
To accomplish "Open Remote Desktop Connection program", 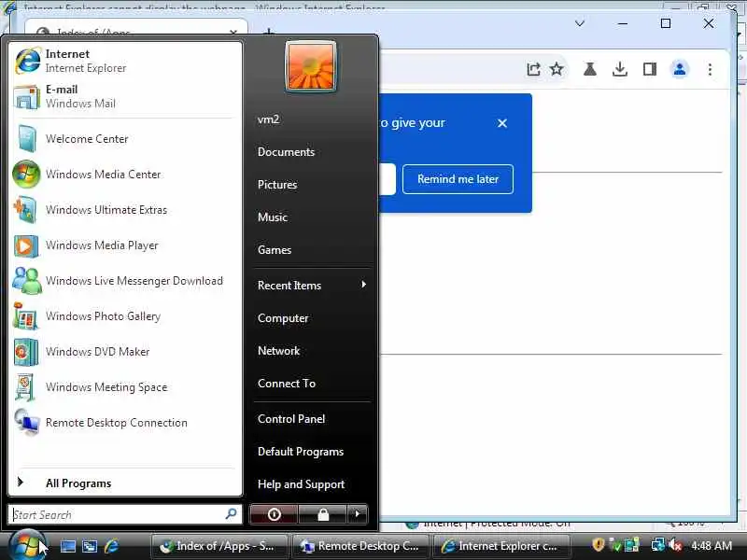I will click(x=125, y=423).
